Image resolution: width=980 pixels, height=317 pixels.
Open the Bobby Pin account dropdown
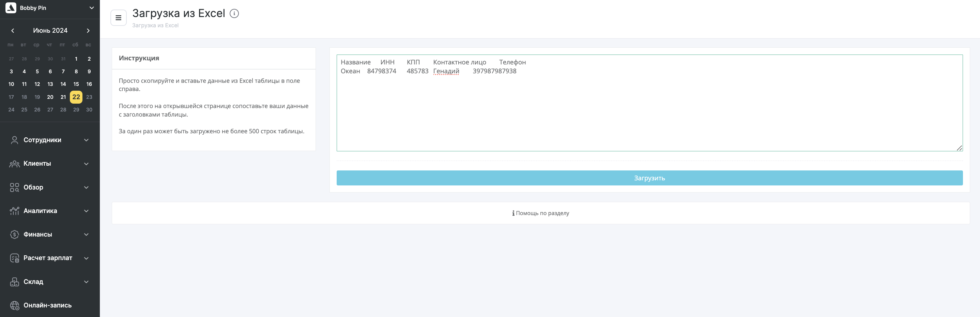91,7
